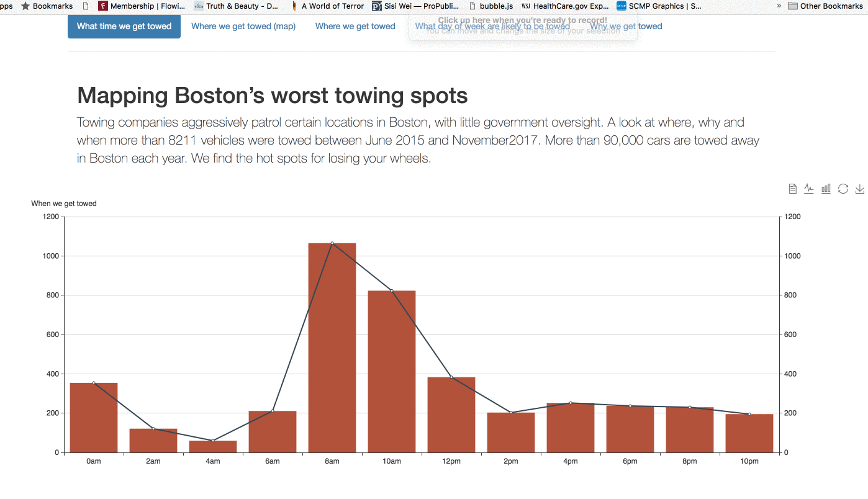The image size is (868, 499).
Task: Switch chart to line type icon
Action: 809,189
